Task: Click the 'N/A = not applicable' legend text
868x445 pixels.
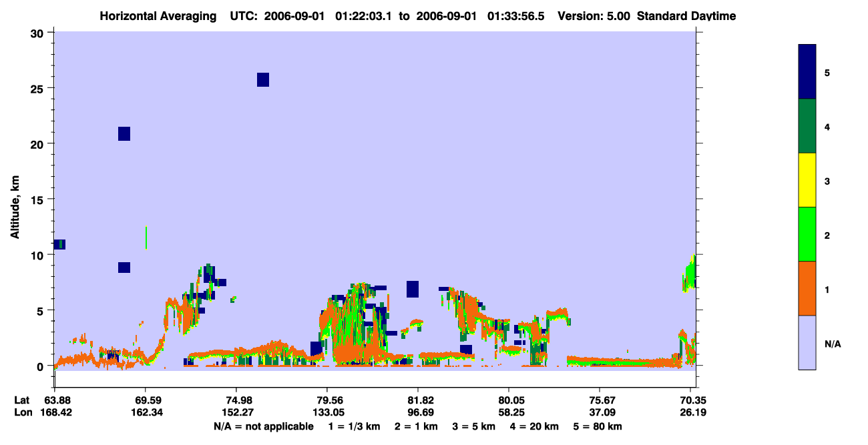Action: pos(263,426)
